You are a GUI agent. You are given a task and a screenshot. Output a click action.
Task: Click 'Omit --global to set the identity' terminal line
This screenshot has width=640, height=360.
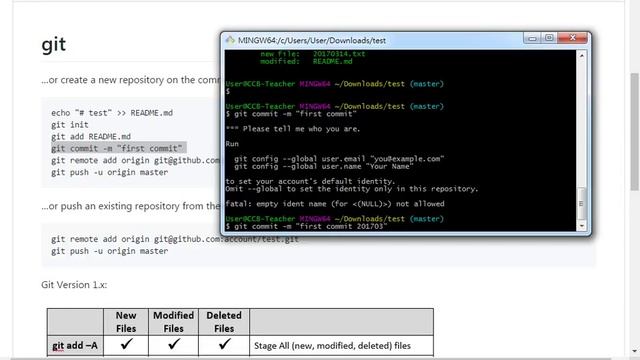coord(351,189)
